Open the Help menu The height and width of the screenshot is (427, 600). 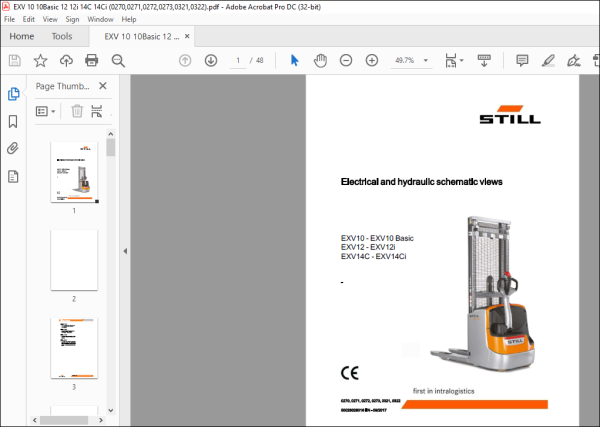click(129, 19)
